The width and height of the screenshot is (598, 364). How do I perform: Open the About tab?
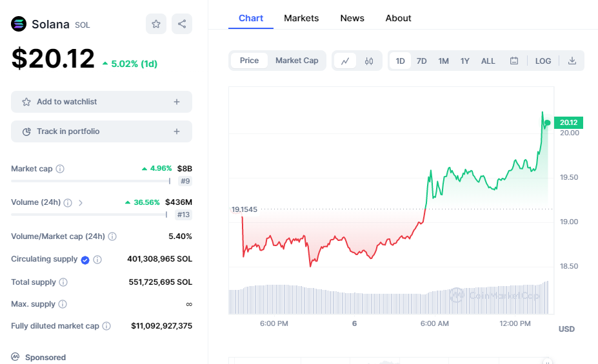coord(398,18)
